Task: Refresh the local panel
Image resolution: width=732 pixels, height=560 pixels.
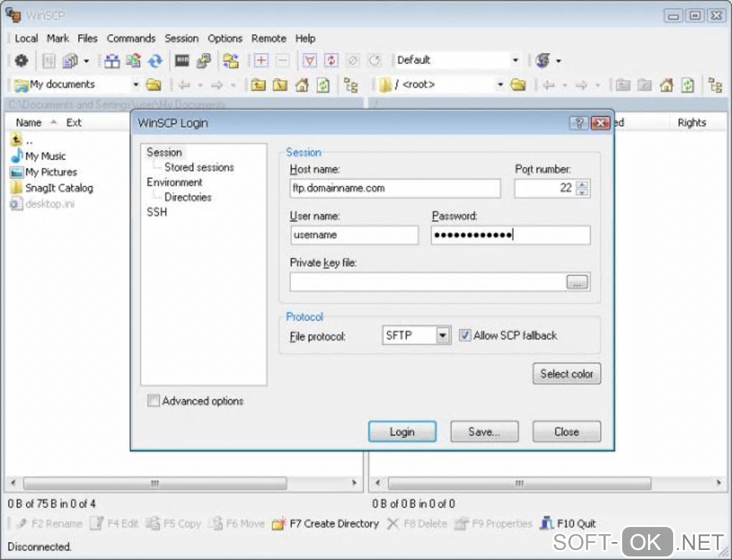Action: [323, 85]
